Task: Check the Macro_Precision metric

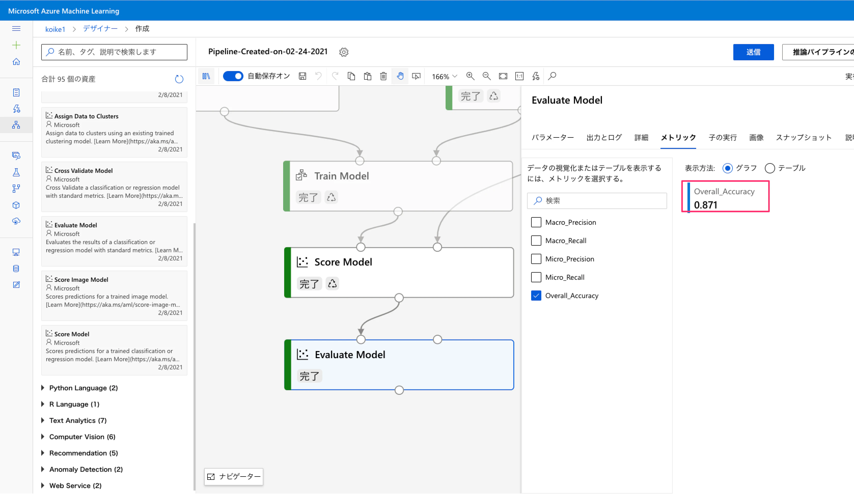Action: [536, 222]
